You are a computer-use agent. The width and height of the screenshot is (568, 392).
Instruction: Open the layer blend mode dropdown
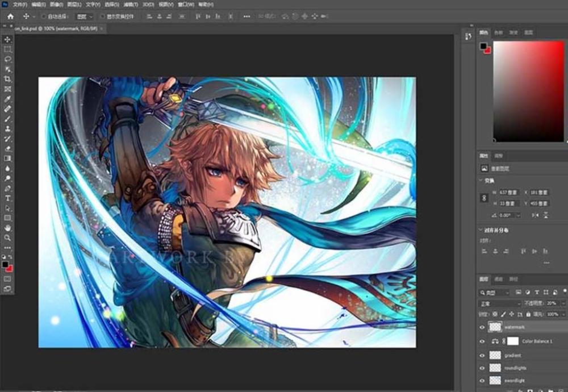(500, 304)
